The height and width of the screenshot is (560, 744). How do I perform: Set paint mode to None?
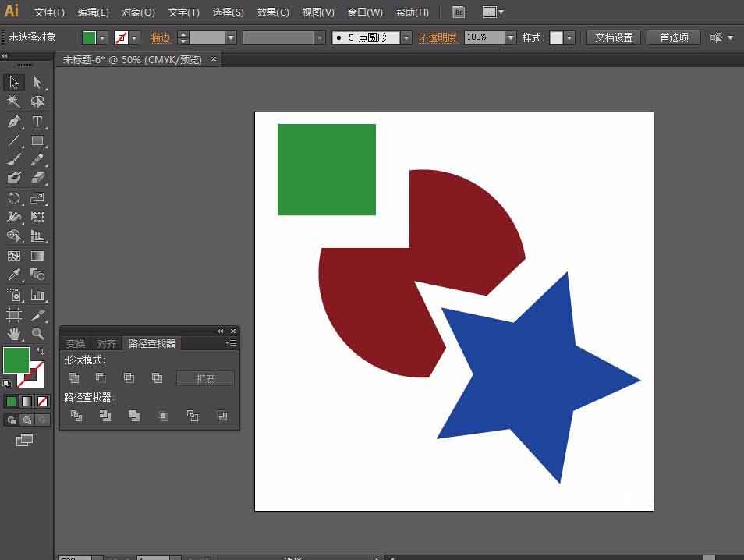tap(42, 402)
